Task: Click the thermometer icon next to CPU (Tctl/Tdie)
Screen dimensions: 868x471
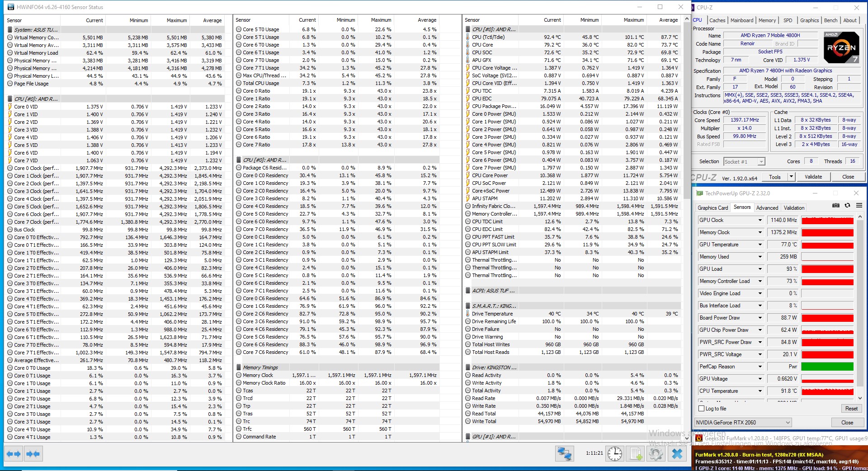Action: 468,37
